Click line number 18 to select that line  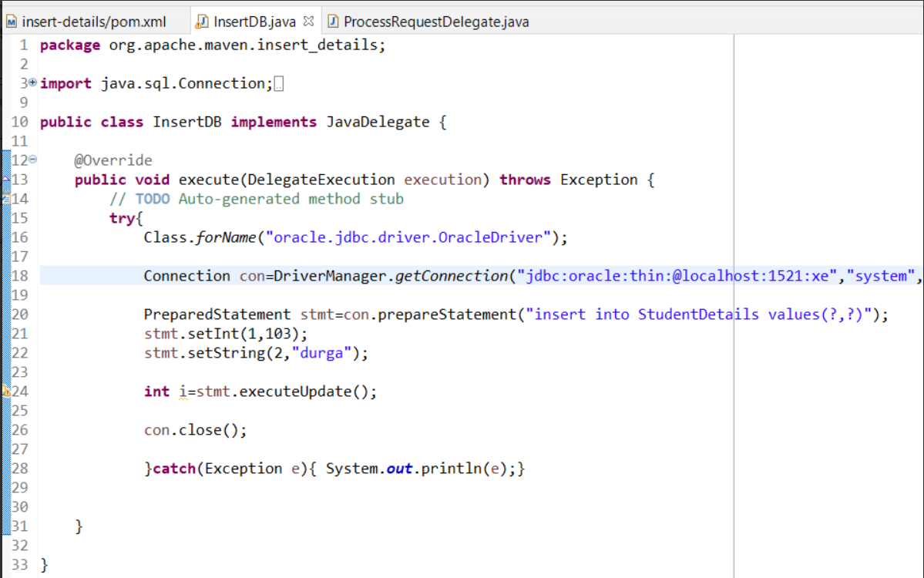[20, 275]
